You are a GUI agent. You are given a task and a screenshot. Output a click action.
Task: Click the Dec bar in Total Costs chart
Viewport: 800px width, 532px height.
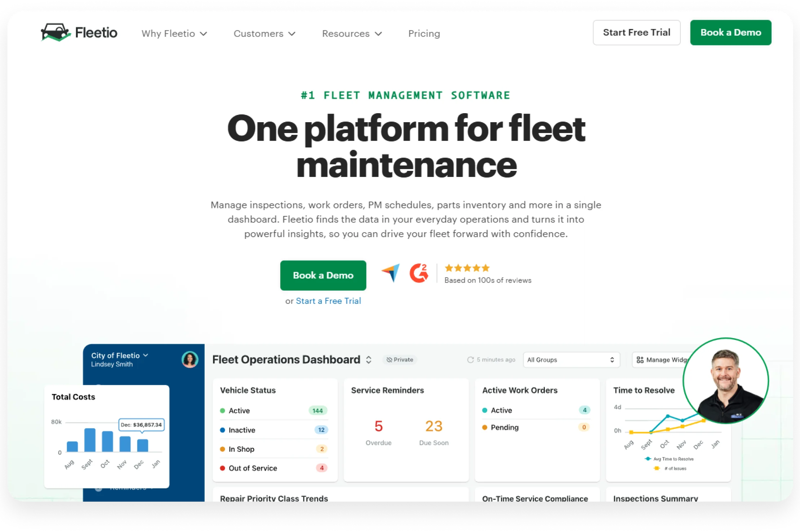point(143,445)
